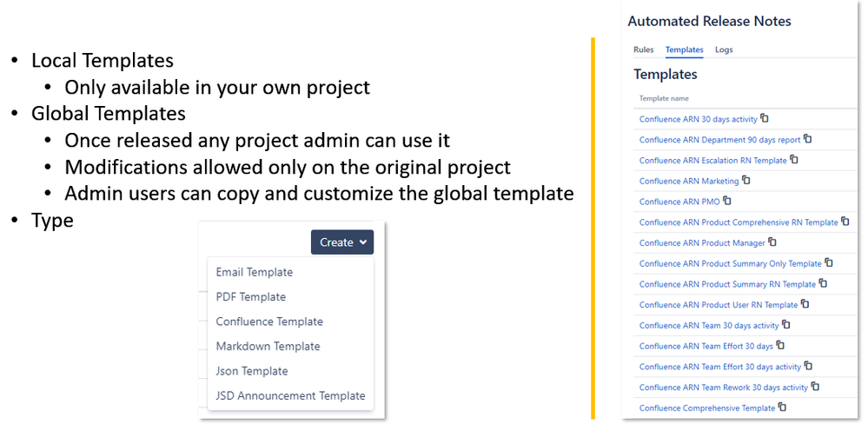
Task: Switch to the Logs tab
Action: [724, 50]
